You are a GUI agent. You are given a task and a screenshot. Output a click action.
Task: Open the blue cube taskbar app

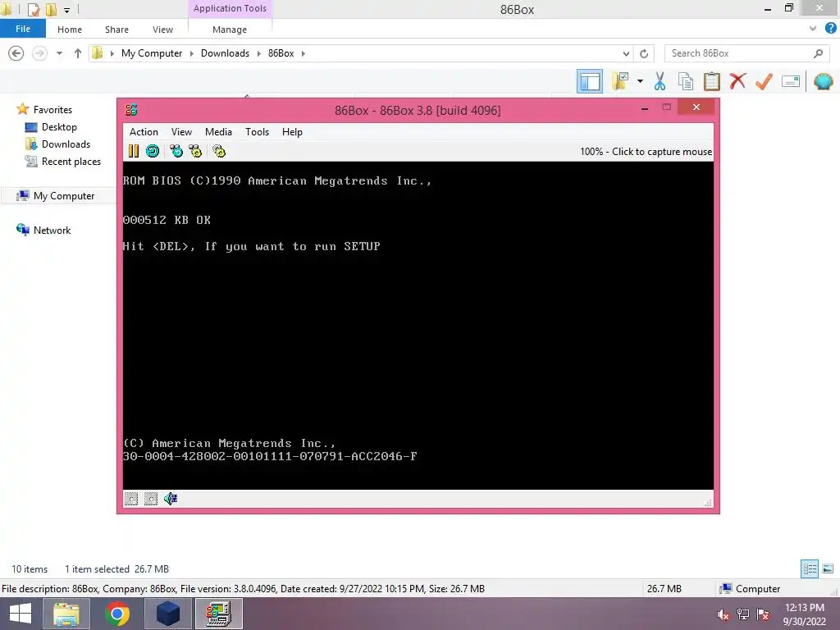(167, 614)
